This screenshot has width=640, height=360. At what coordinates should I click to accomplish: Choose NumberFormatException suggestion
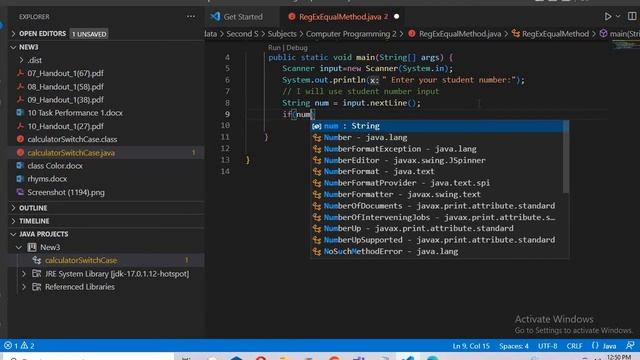(437, 149)
